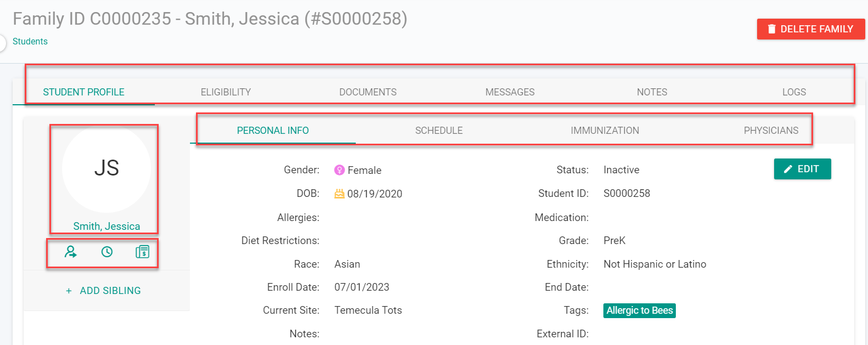Click the transfer student person icon
The image size is (868, 345).
(x=71, y=252)
